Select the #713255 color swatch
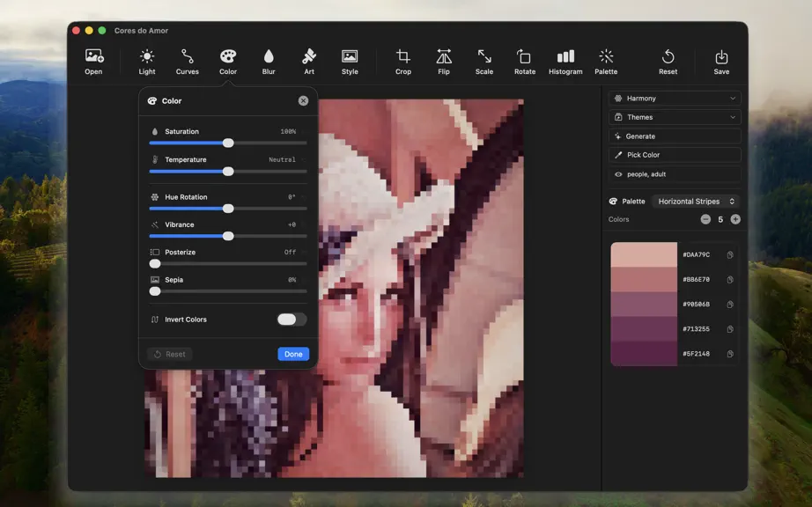812x507 pixels. [644, 329]
